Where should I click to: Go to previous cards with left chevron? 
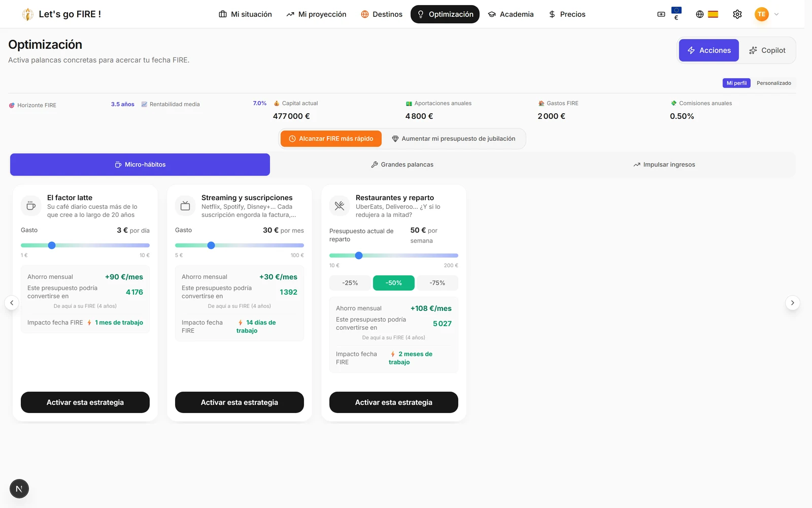pyautogui.click(x=12, y=303)
